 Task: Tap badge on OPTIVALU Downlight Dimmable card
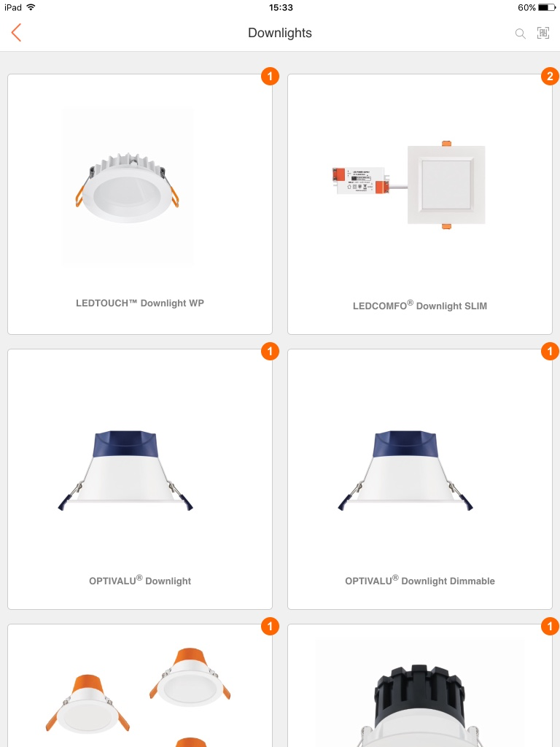pos(550,352)
